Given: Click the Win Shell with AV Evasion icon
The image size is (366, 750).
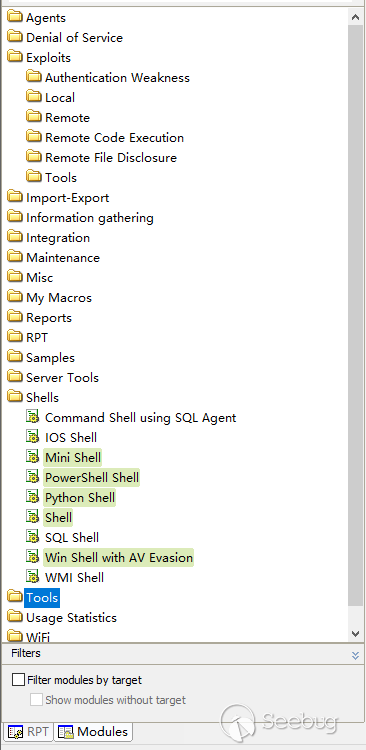Looking at the screenshot, I should [32, 557].
